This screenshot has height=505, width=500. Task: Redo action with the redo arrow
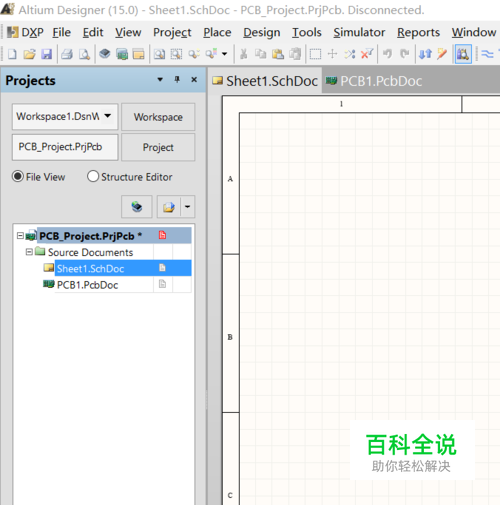click(x=404, y=54)
